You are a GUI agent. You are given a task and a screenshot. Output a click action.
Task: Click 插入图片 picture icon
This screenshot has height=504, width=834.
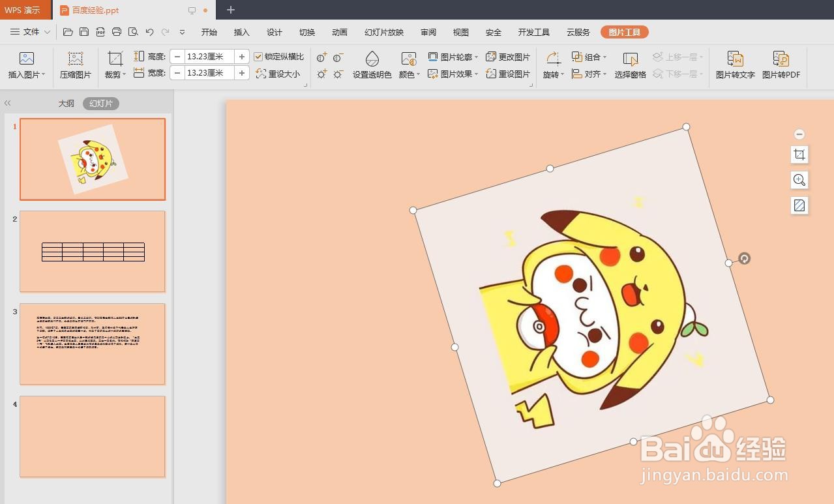pyautogui.click(x=27, y=59)
